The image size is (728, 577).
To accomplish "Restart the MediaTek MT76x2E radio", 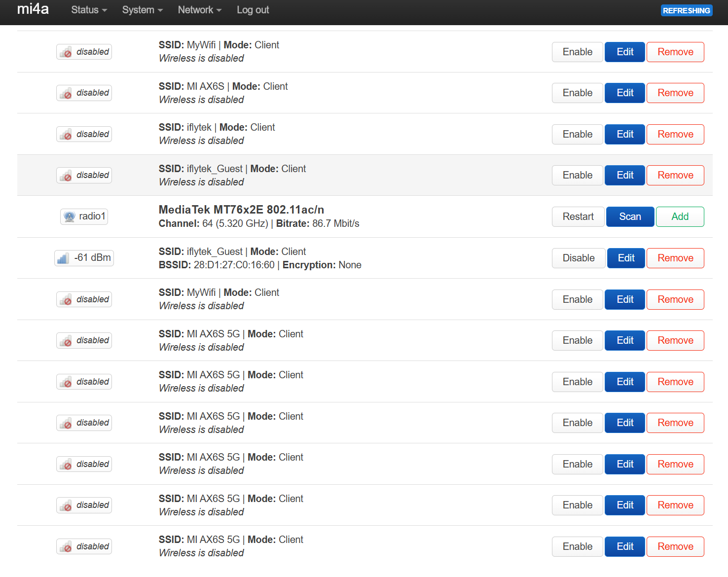I will tap(578, 216).
